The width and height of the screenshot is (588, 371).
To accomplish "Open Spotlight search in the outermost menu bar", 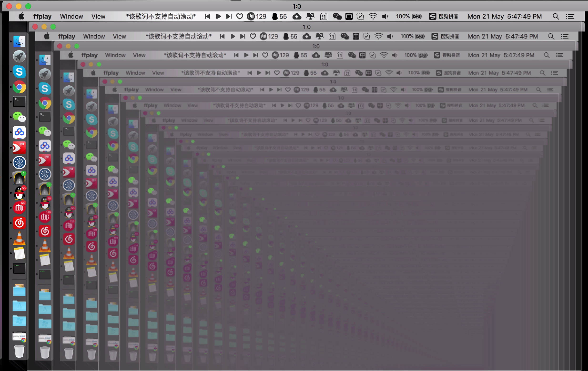I will [x=556, y=16].
